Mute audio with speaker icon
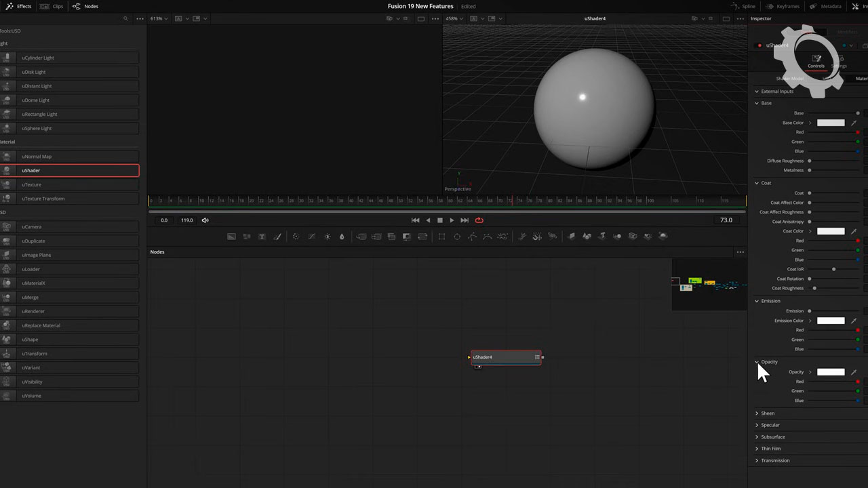The image size is (868, 488). pyautogui.click(x=205, y=220)
